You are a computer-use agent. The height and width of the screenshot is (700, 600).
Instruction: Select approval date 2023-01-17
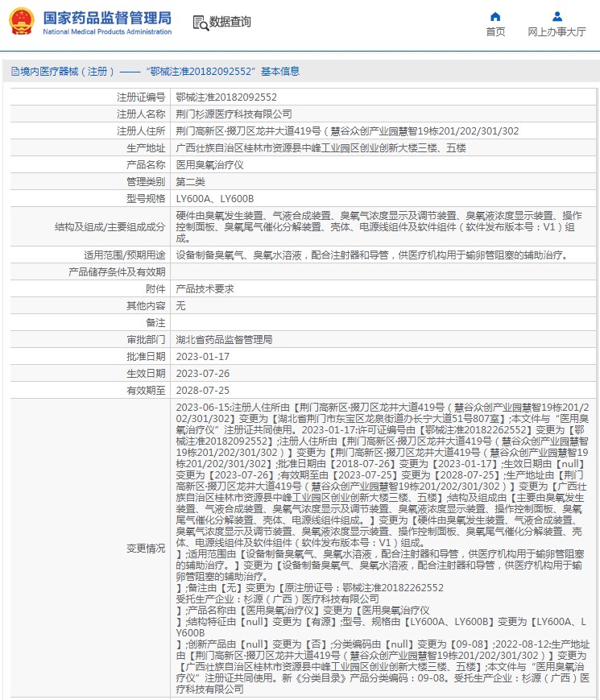pyautogui.click(x=203, y=357)
